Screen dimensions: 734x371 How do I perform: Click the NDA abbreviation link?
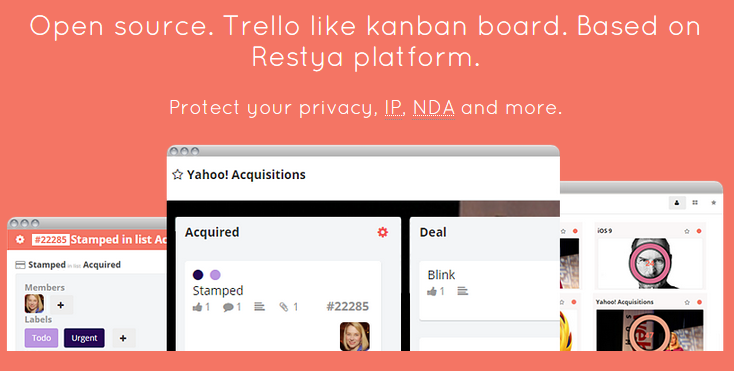[433, 108]
